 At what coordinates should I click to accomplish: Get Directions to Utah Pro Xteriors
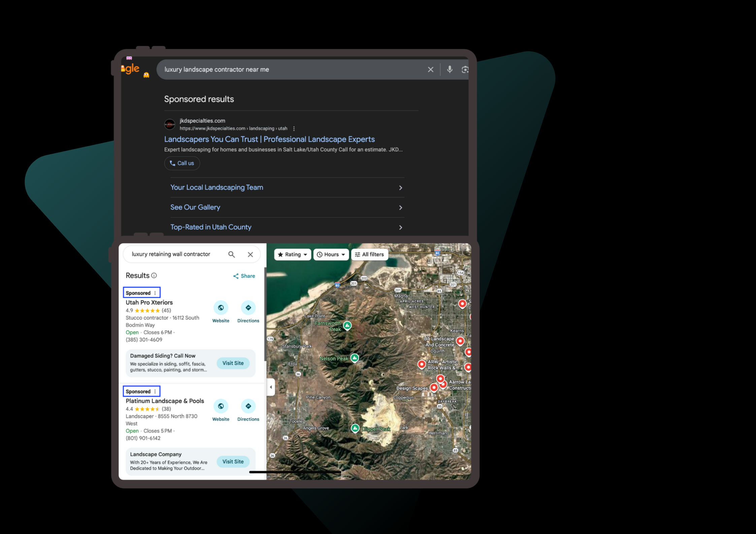[x=248, y=308]
